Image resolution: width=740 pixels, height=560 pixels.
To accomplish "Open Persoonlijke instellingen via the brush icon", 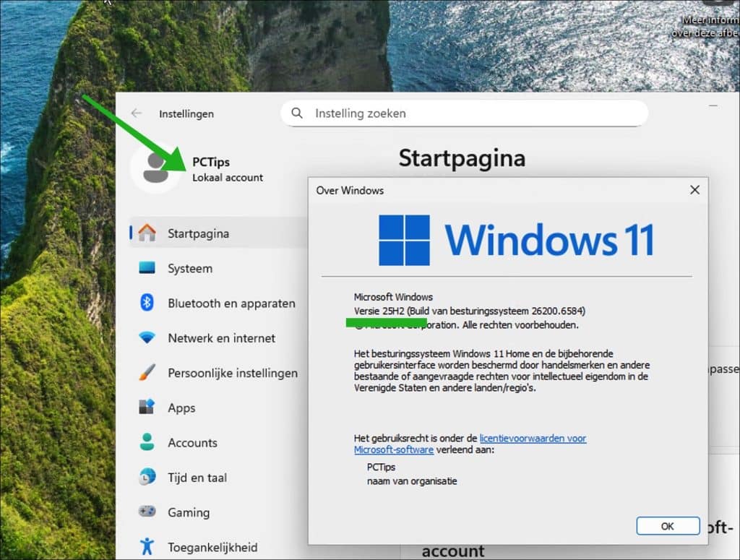I will 147,373.
